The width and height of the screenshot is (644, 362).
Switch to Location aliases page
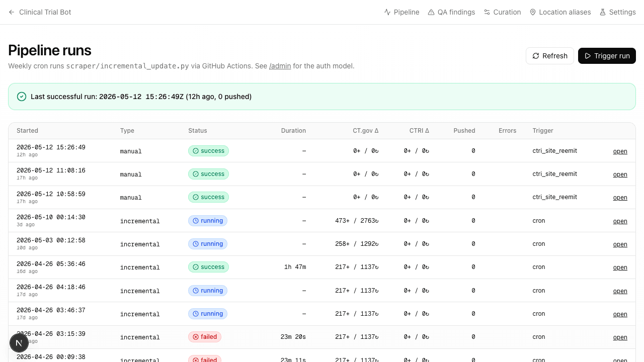[560, 12]
